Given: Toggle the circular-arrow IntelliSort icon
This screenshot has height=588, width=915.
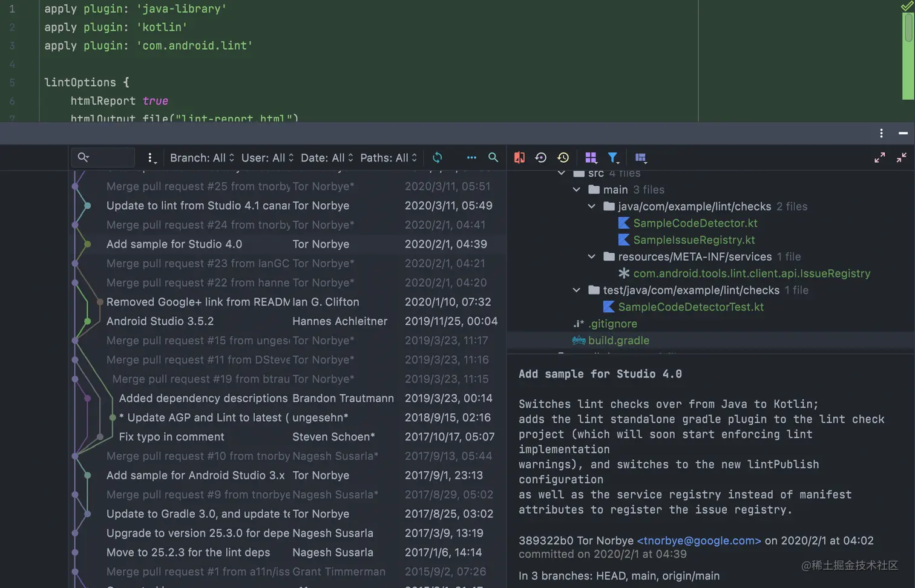Looking at the screenshot, I should 541,157.
